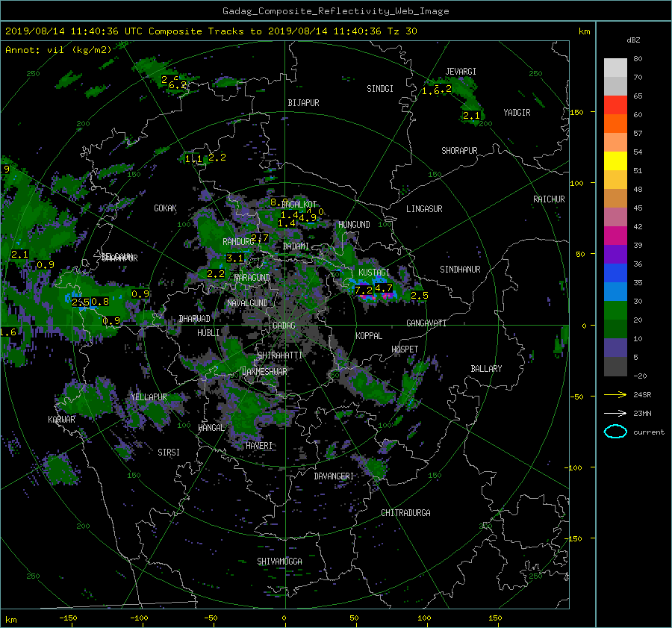
Task: Click the yellow 24SR arrow legend icon
Action: tap(615, 394)
